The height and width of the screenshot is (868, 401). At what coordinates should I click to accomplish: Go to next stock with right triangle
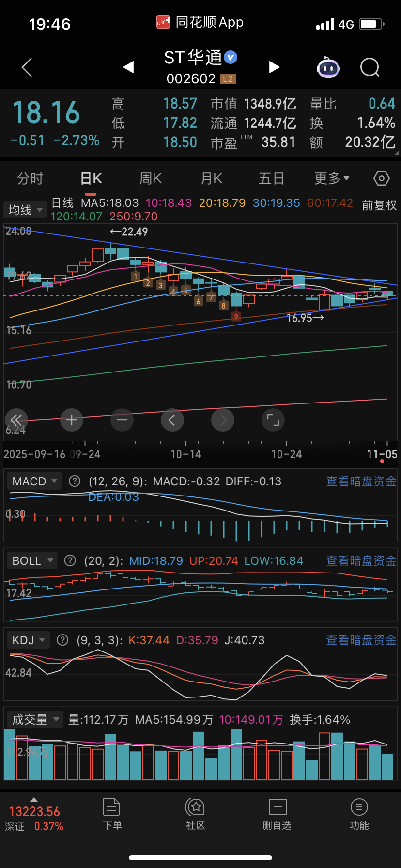tap(275, 67)
